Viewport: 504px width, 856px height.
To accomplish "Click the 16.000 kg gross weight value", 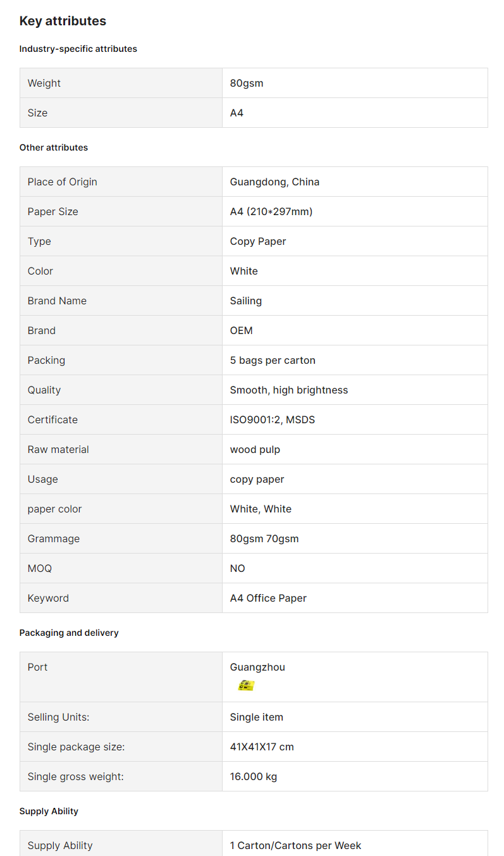I will click(254, 776).
